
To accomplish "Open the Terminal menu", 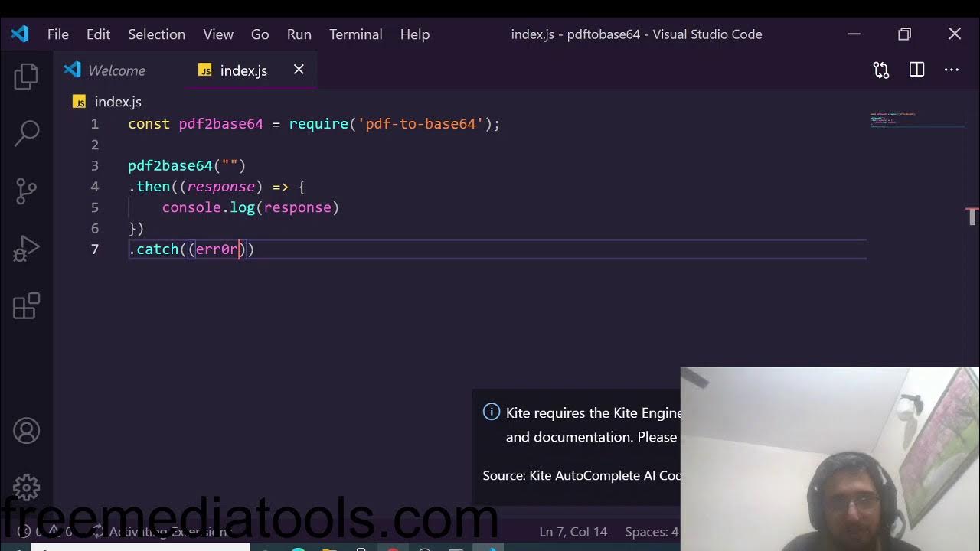I will [x=356, y=34].
